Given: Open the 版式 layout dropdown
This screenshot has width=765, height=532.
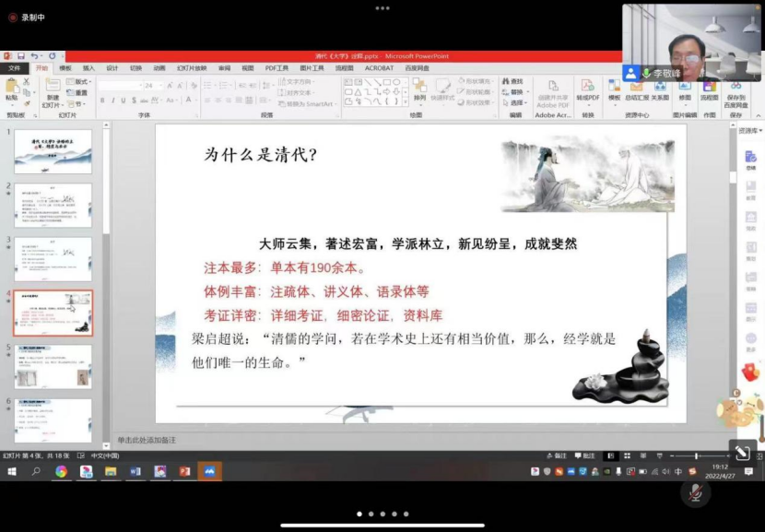Looking at the screenshot, I should [79, 81].
